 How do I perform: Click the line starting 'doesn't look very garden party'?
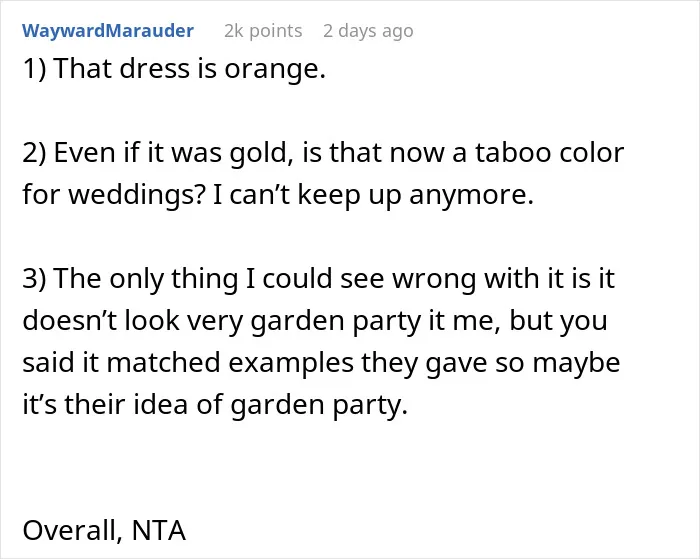click(315, 321)
